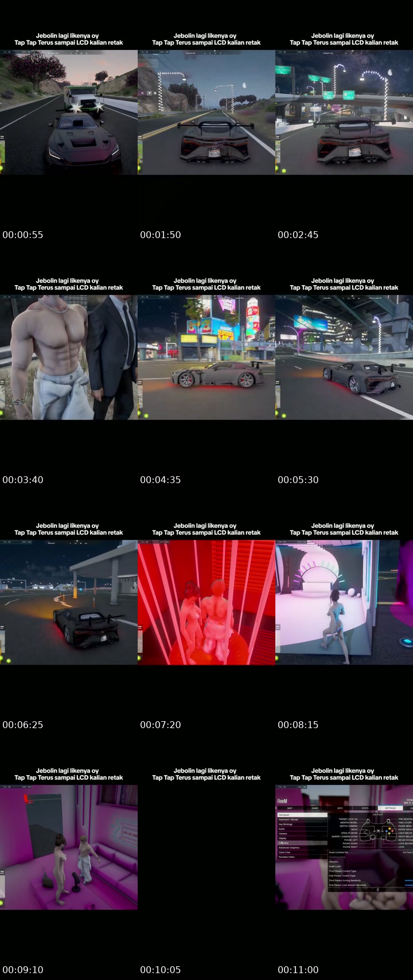
Task: Select the SETTINGS tab
Action: (x=390, y=808)
